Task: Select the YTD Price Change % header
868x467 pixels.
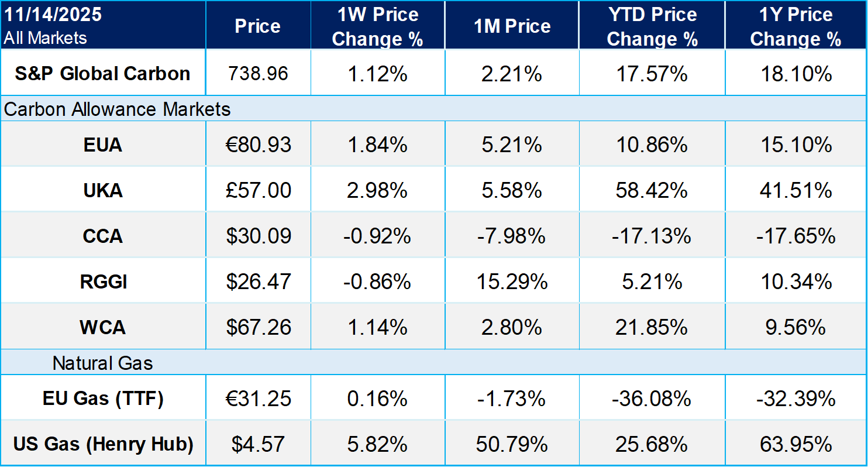Action: click(x=652, y=26)
